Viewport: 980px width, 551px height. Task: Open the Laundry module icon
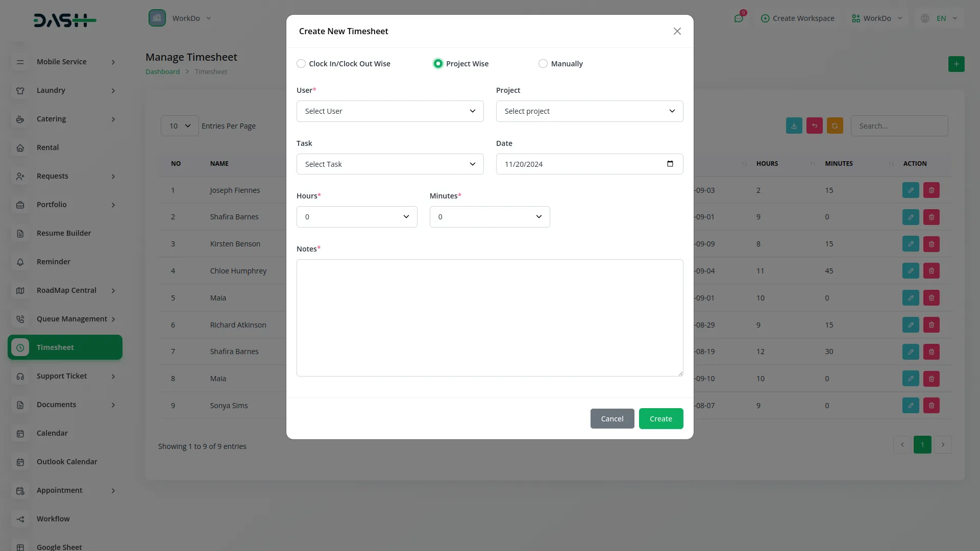pos(20,90)
